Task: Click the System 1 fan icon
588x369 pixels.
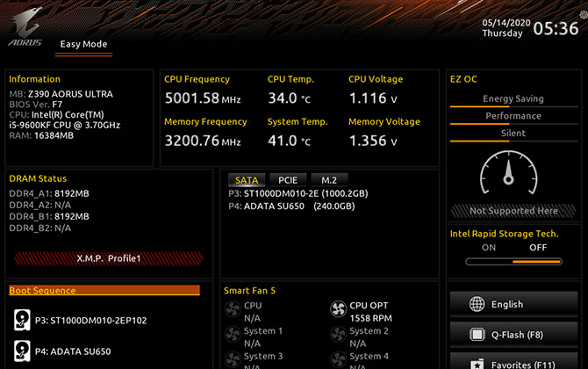Action: pyautogui.click(x=233, y=335)
